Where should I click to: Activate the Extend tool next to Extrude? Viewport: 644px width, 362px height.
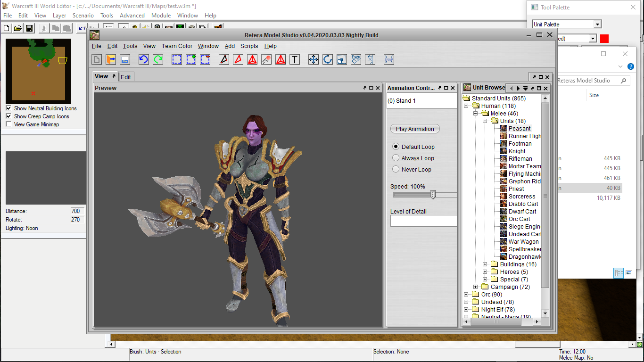370,59
